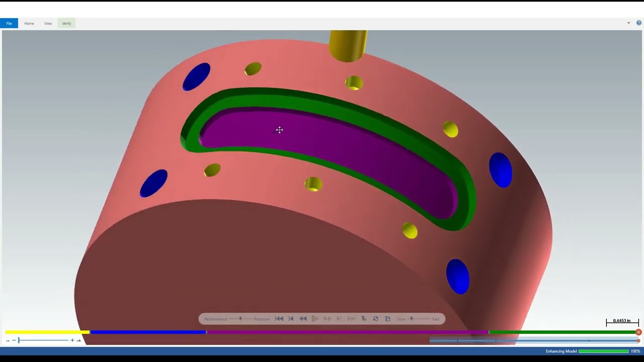The width and height of the screenshot is (644, 362).
Task: Open the Help question mark icon
Action: tap(639, 23)
